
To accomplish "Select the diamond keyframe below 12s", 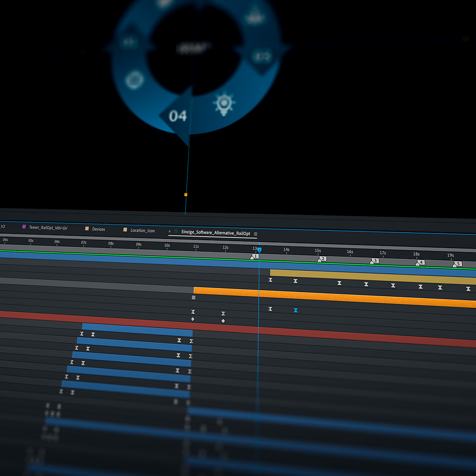I will click(223, 321).
